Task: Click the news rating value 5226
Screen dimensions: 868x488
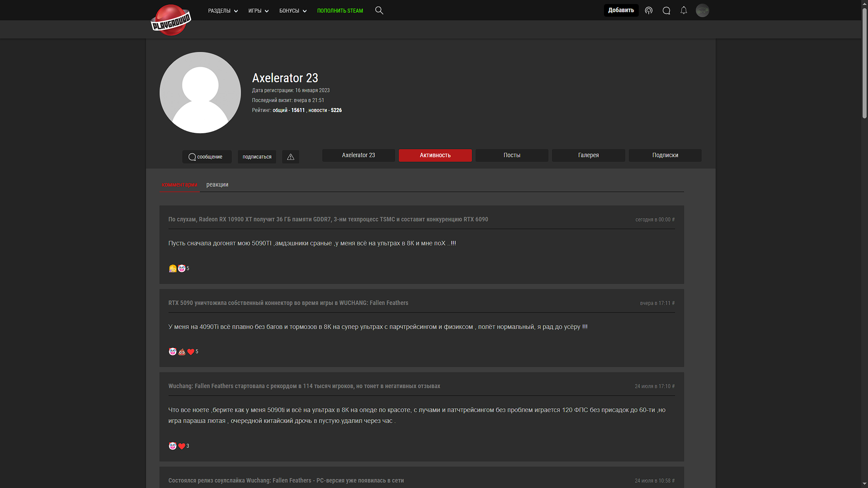Action: (x=336, y=110)
